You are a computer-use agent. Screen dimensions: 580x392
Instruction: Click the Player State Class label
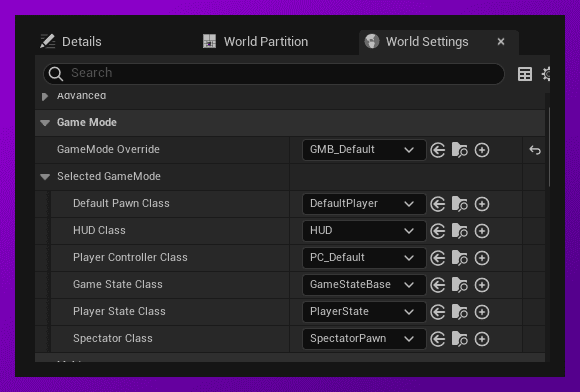119,311
